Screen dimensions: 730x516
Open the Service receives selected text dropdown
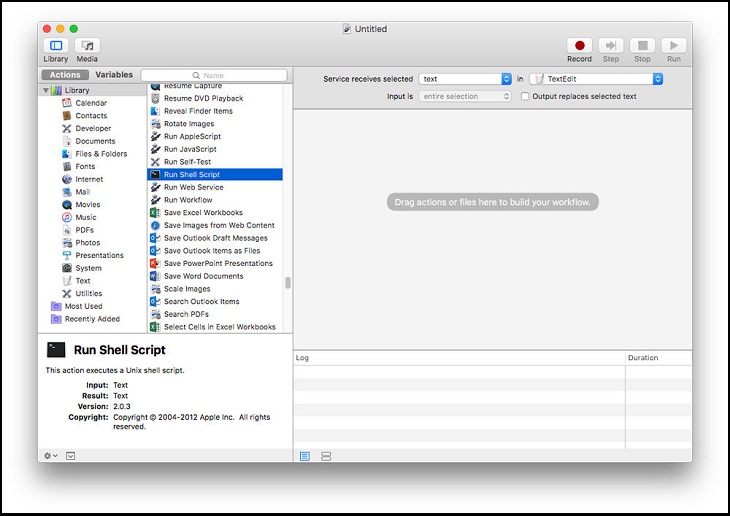click(465, 79)
